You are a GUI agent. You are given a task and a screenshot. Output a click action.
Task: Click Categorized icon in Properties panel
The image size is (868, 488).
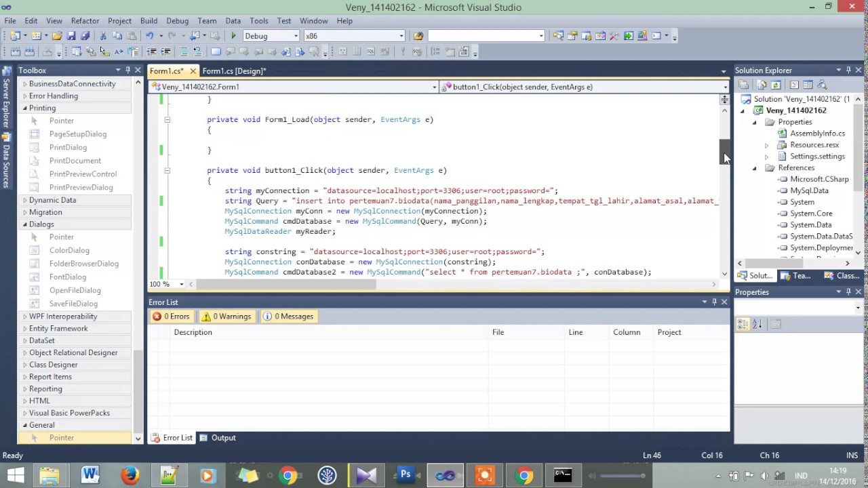coord(743,324)
